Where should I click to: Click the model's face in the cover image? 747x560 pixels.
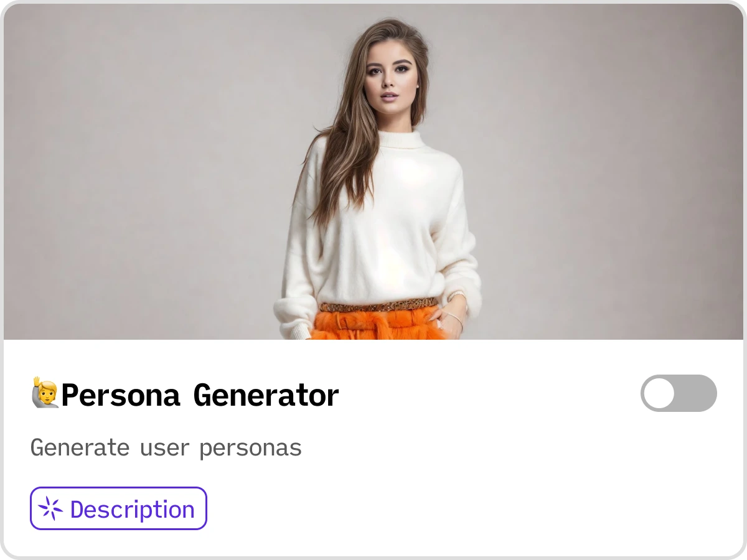point(390,75)
